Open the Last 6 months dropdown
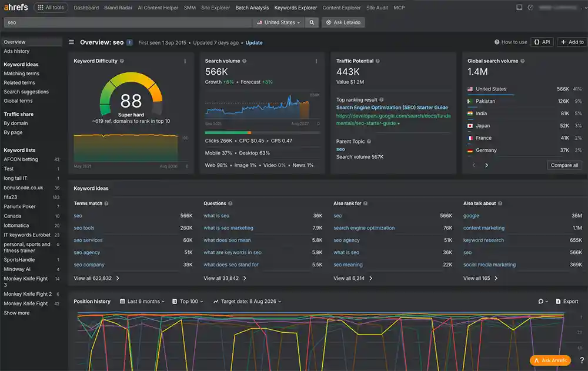The width and height of the screenshot is (588, 371). click(x=142, y=301)
